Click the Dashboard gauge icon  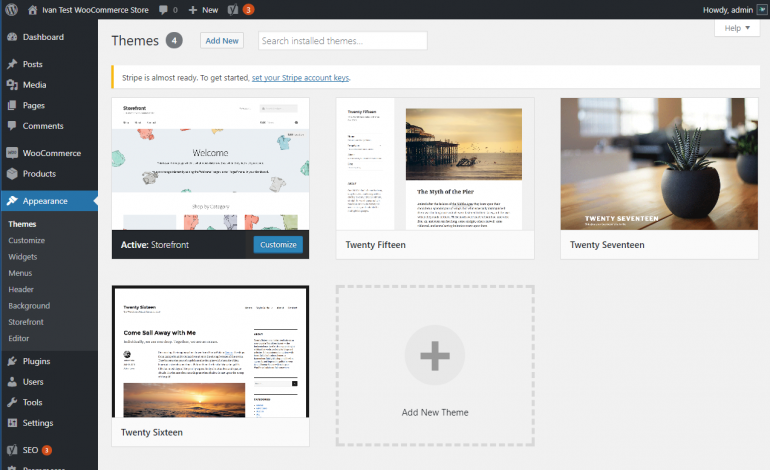point(12,37)
